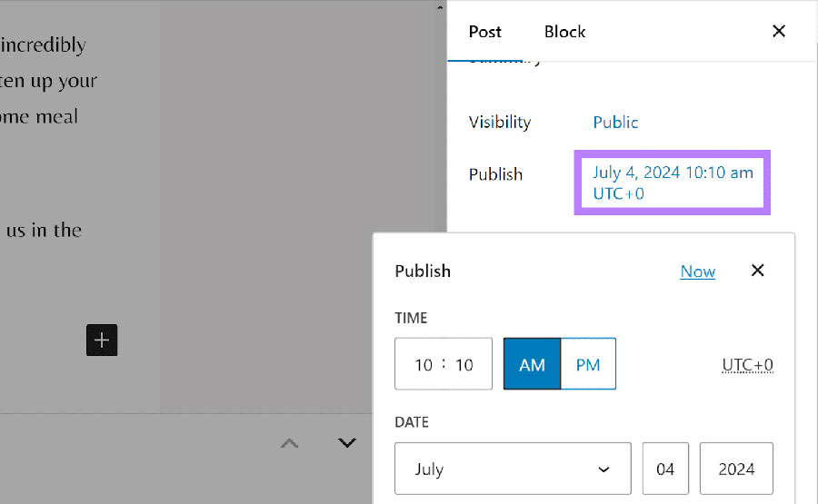Switch to the Block tab
The width and height of the screenshot is (818, 504).
point(564,32)
